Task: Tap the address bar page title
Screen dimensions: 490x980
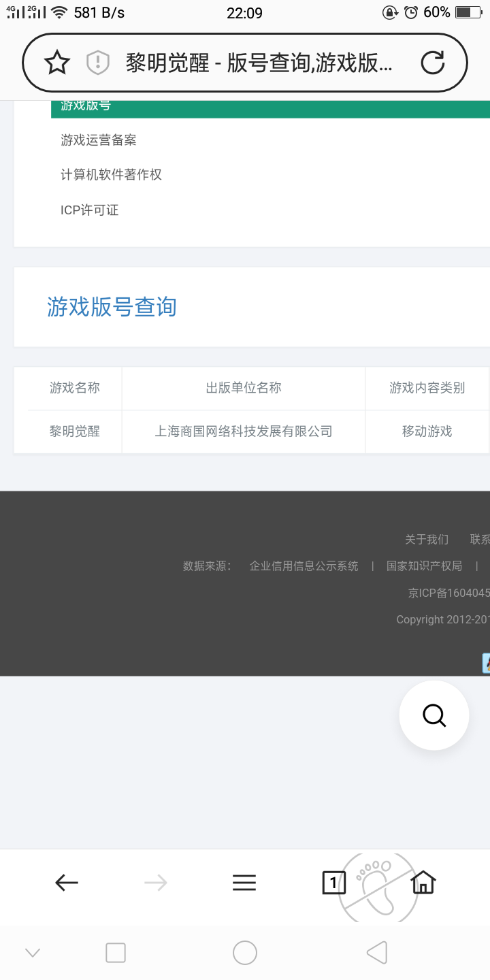Action: [x=259, y=63]
